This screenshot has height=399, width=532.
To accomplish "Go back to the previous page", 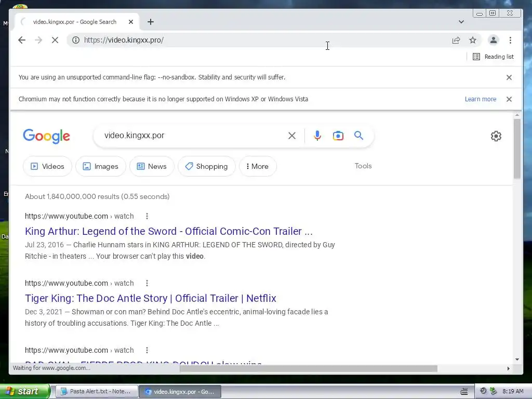I will [22, 40].
